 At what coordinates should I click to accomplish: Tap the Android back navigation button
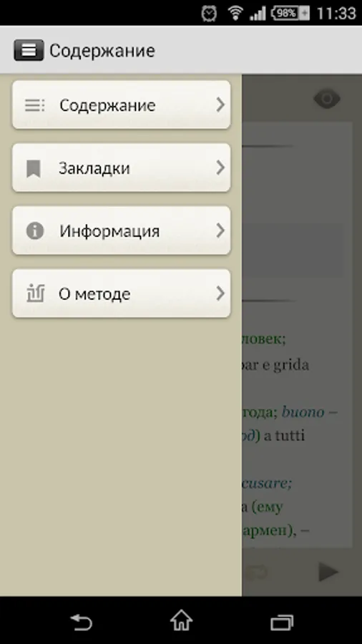point(82,621)
